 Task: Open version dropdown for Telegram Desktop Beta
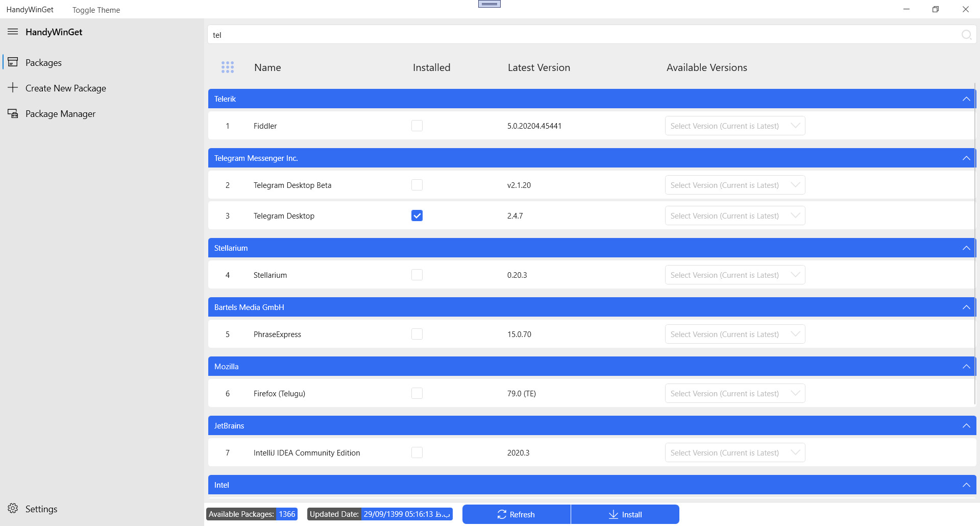coord(735,185)
